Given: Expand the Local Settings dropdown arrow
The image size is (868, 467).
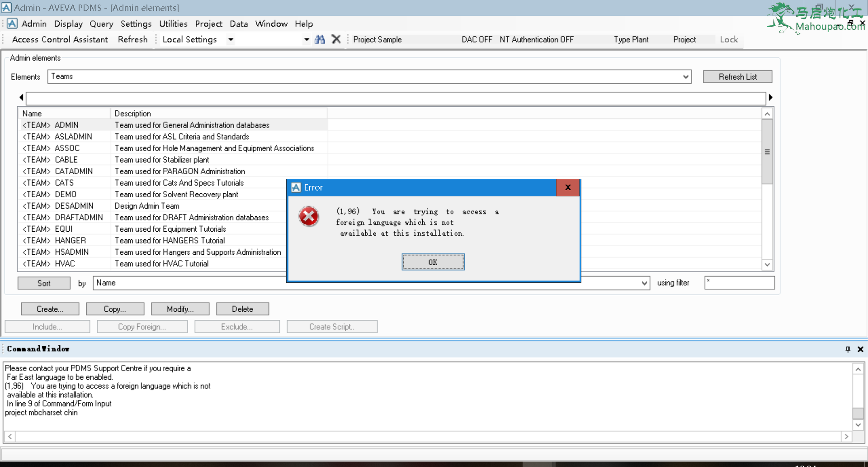Looking at the screenshot, I should tap(231, 39).
